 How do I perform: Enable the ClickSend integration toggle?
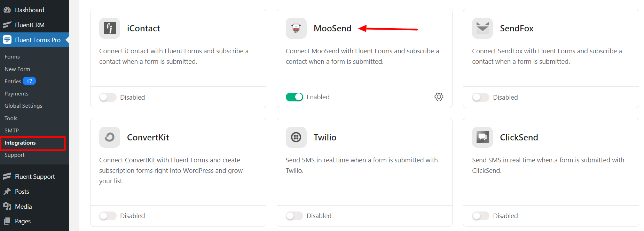[x=481, y=216]
